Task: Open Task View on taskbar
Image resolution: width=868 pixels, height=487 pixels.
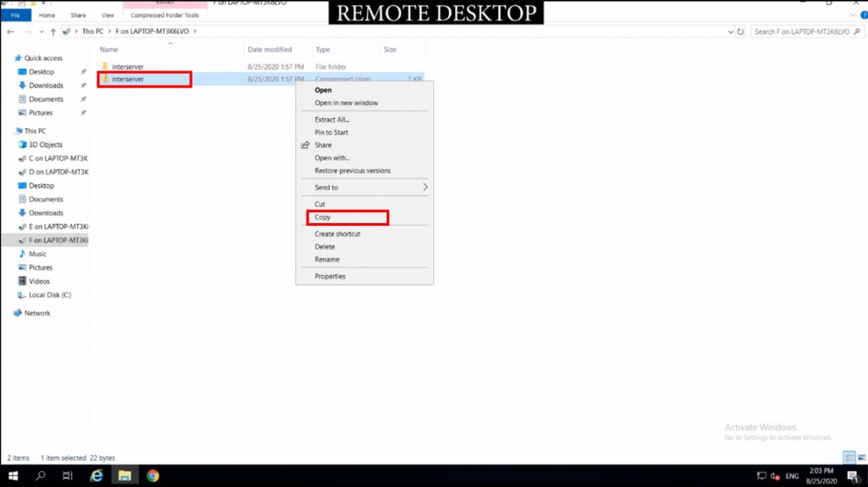Action: 68,476
